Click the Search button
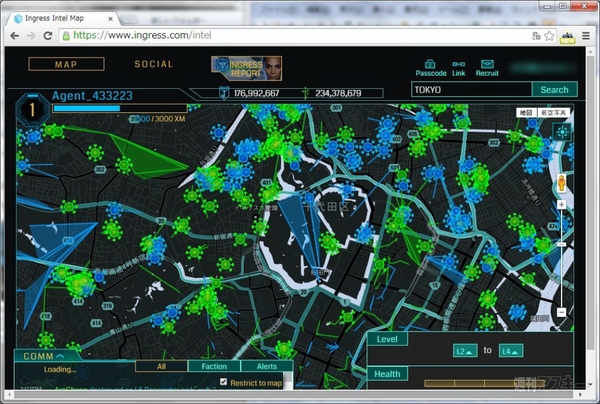Screen dimensions: 600x404 [x=554, y=90]
